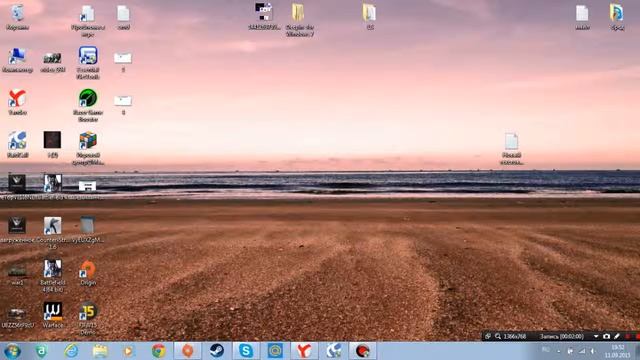Stop recording with the red button
Viewport: 640px width, 360px height.
[x=627, y=336]
